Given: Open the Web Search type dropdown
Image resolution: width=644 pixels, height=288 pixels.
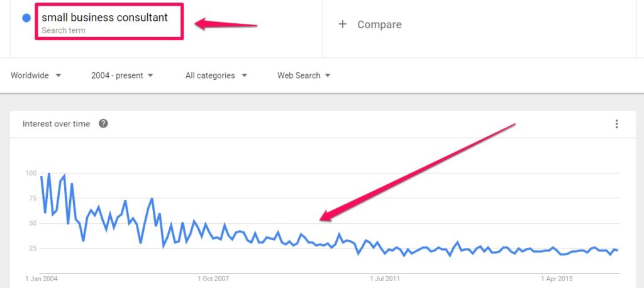Looking at the screenshot, I should tap(304, 75).
